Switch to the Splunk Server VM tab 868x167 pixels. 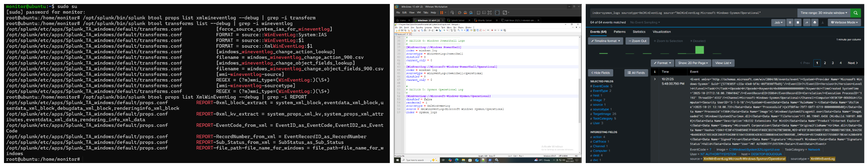pos(457,20)
